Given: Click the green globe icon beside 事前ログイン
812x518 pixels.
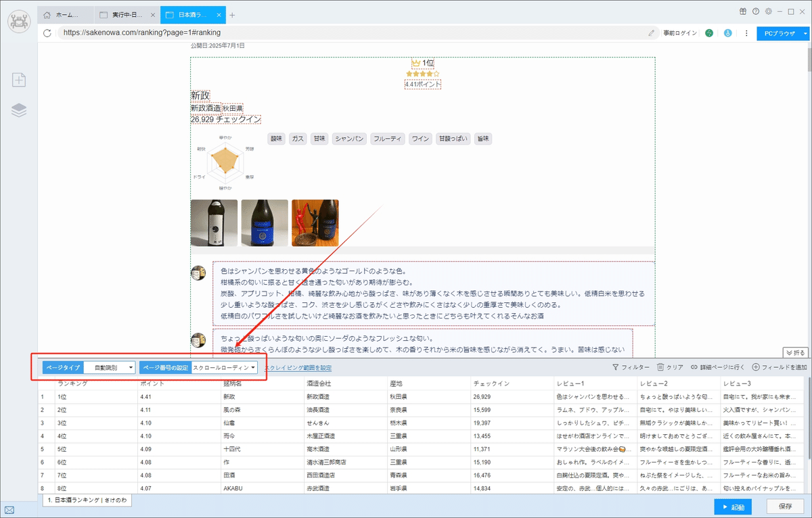Looking at the screenshot, I should pyautogui.click(x=709, y=32).
